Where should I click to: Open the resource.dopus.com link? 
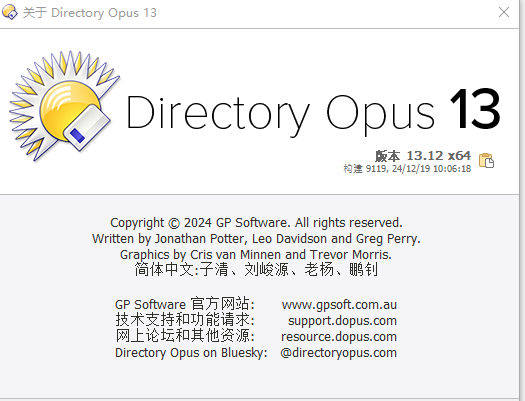pyautogui.click(x=339, y=337)
